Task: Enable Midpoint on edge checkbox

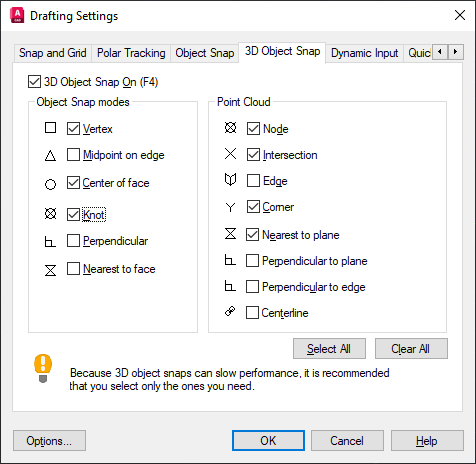Action: click(x=73, y=155)
